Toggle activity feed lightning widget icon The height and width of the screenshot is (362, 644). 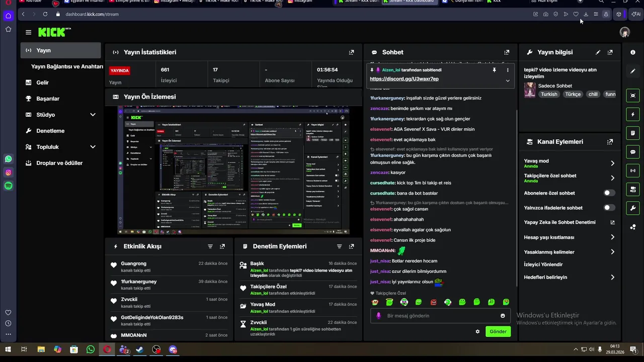[633, 115]
